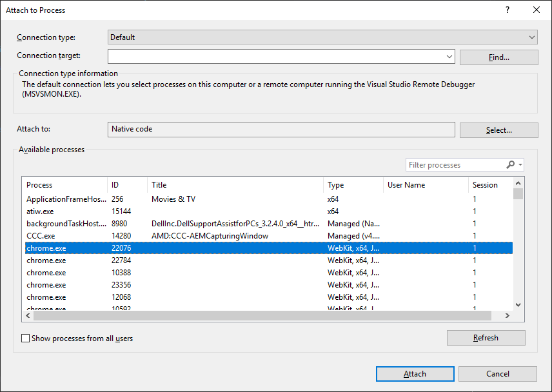Cancel the Attach to Process dialog
Viewport: 552px width, 392px height.
[x=497, y=374]
